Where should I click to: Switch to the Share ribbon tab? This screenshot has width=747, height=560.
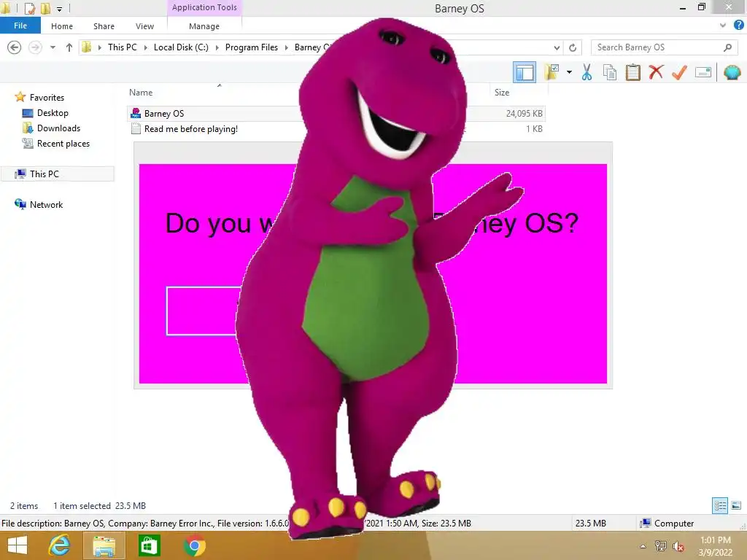104,26
